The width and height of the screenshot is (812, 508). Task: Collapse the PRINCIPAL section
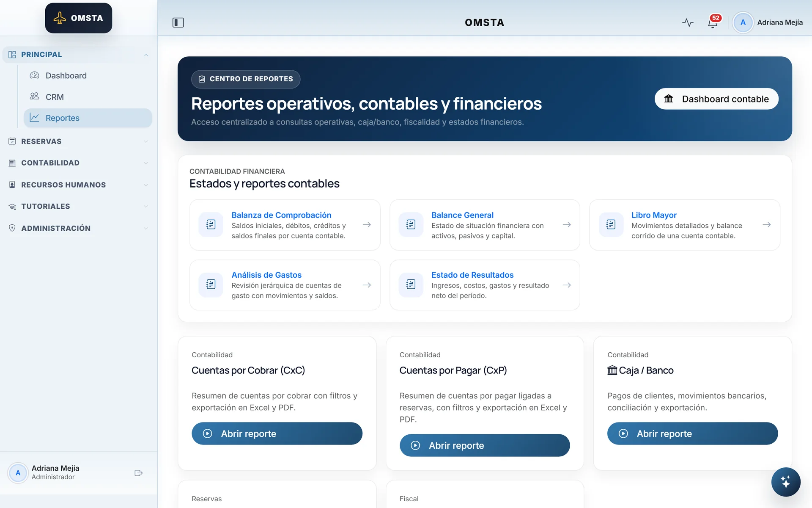tap(79, 55)
